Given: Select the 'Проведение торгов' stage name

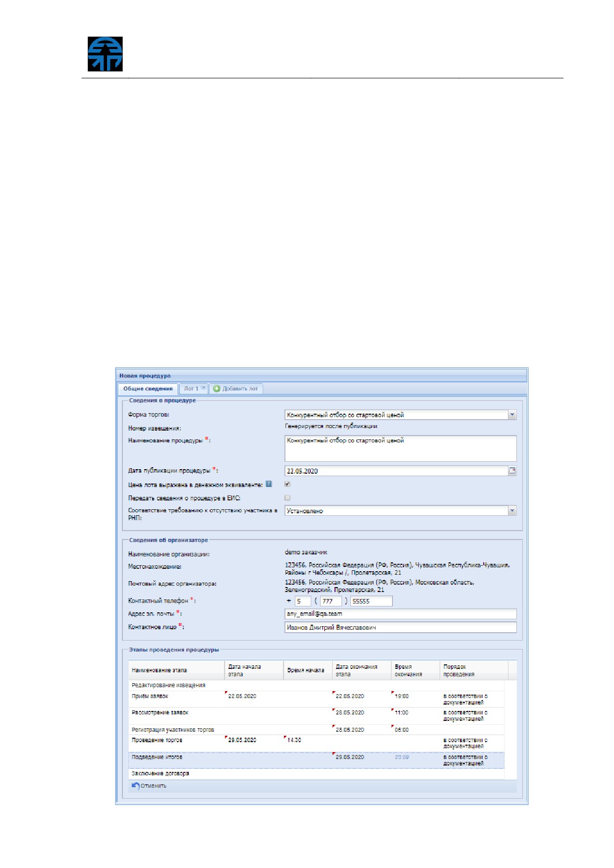Looking at the screenshot, I should 157,740.
